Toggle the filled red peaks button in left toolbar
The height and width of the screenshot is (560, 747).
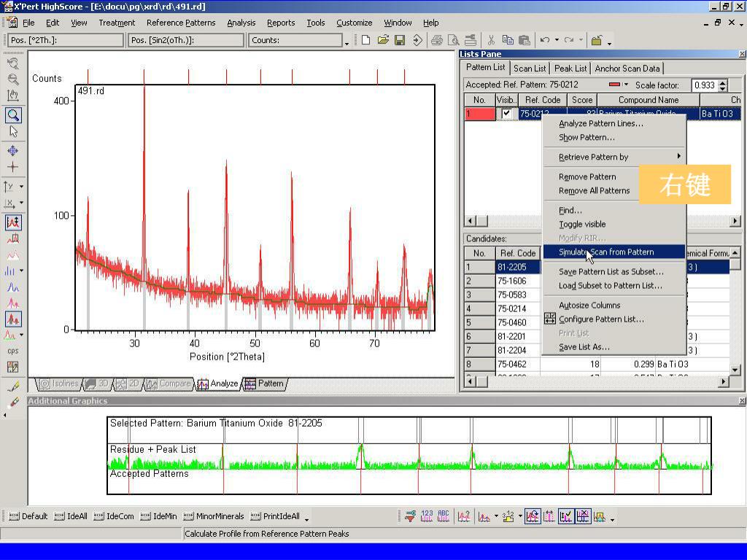13,319
